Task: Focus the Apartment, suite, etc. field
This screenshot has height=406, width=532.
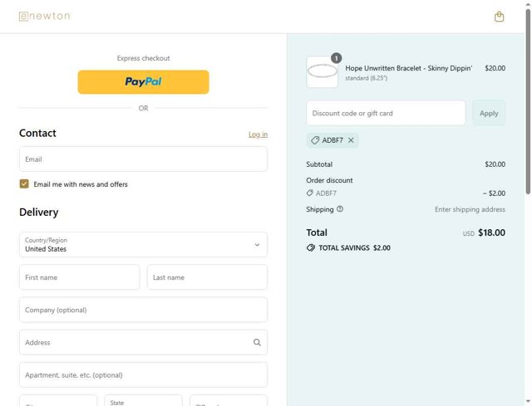Action: (143, 374)
